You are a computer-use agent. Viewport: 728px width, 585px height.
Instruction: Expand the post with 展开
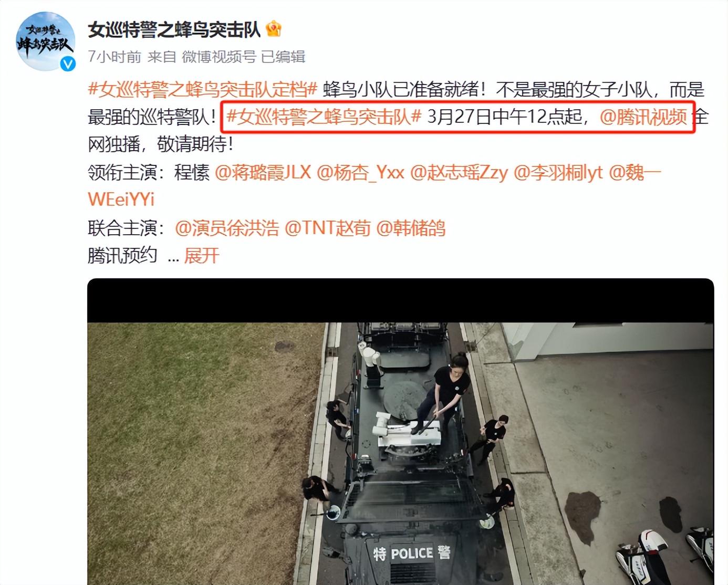click(x=202, y=256)
